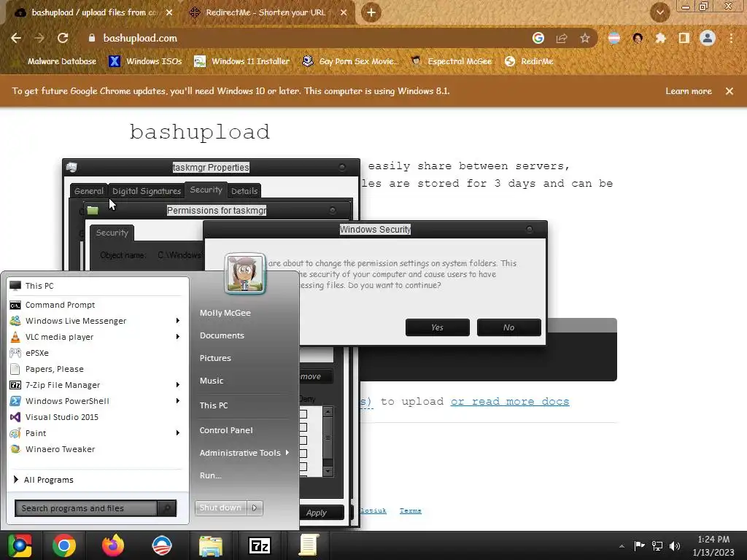Click the permissions list scrollbar thumb
Screen dimensions: 747x560
328,437
